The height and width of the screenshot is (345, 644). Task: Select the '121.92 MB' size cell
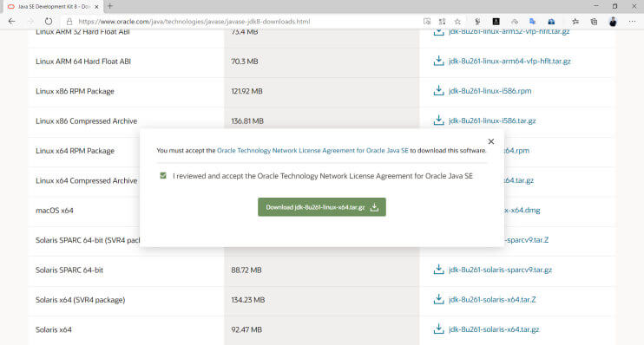point(246,92)
